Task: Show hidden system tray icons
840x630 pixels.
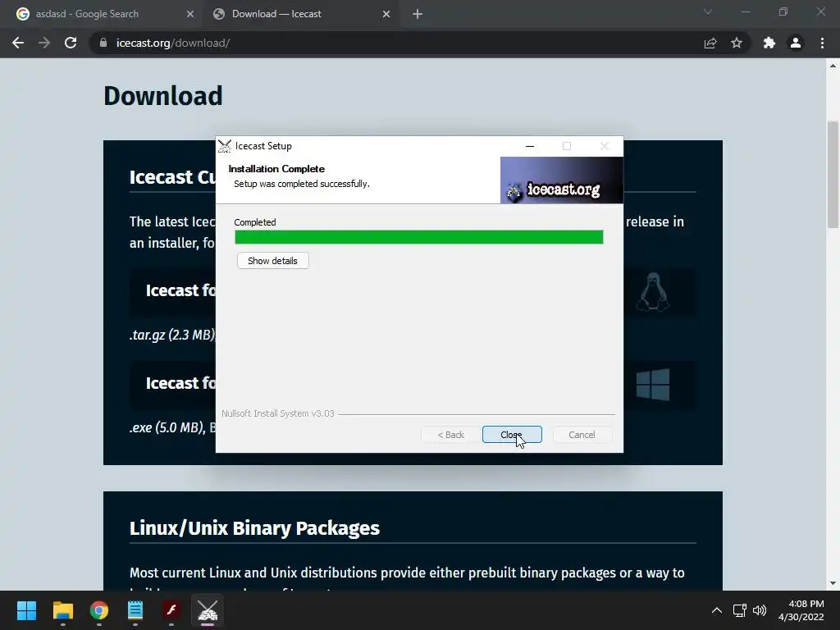Action: pos(716,610)
